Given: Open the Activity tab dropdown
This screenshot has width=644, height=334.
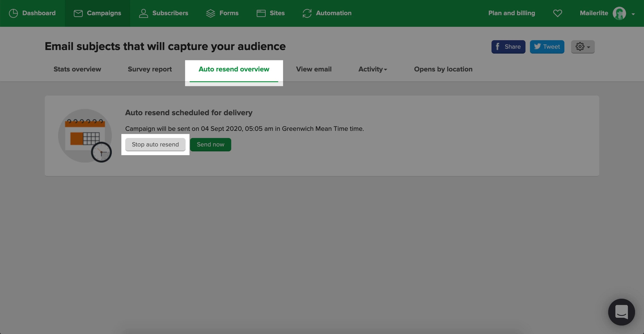Looking at the screenshot, I should tap(373, 69).
